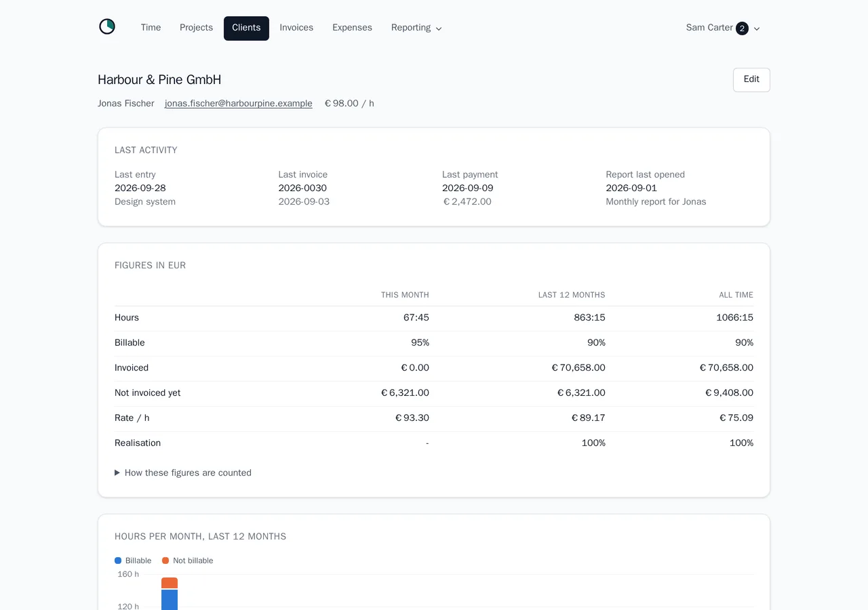The image size is (868, 610).
Task: Click the Jonas Fischer contact name
Action: point(125,104)
